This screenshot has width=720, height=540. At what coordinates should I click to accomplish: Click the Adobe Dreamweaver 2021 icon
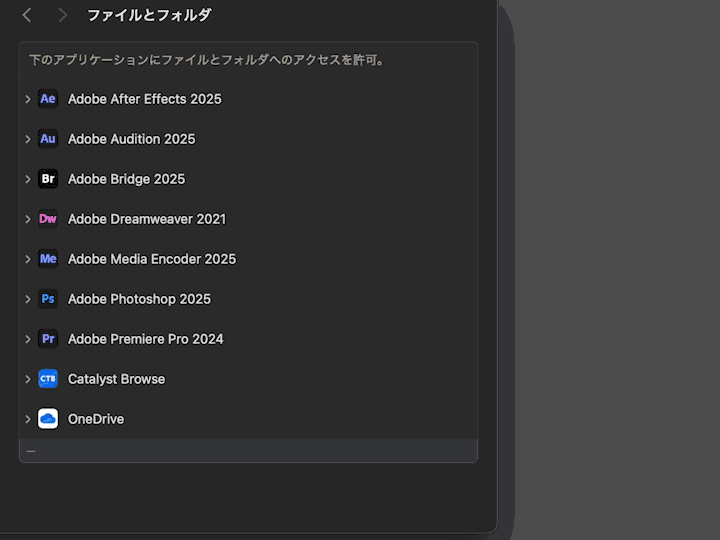point(48,219)
